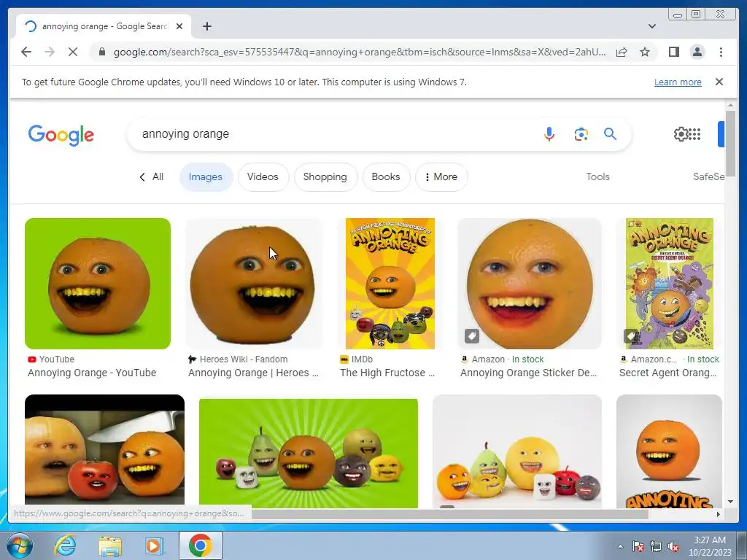Viewport: 747px width, 560px height.
Task: Click Heroes Wiki - Fandom source label
Action: 244,359
